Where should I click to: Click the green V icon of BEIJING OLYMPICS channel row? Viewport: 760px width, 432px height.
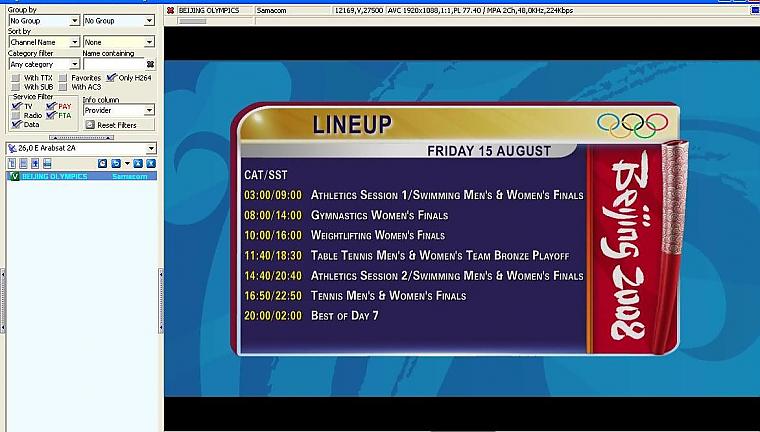[x=15, y=176]
